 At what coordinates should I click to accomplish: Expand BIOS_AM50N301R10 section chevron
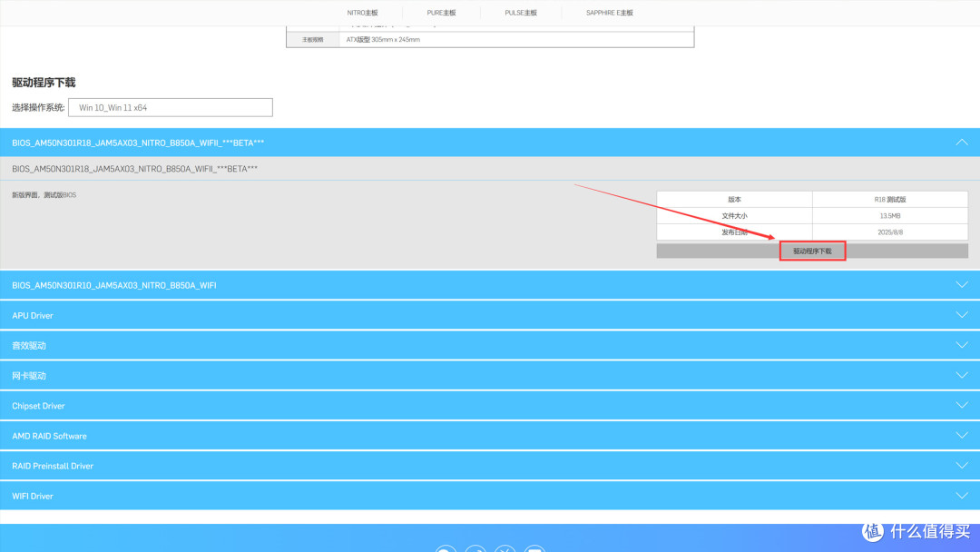(961, 285)
